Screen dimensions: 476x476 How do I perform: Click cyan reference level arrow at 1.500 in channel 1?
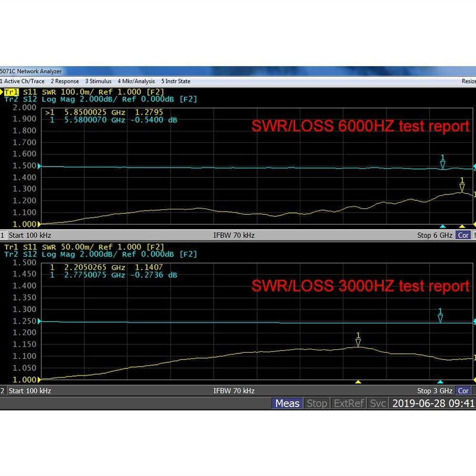(39, 166)
